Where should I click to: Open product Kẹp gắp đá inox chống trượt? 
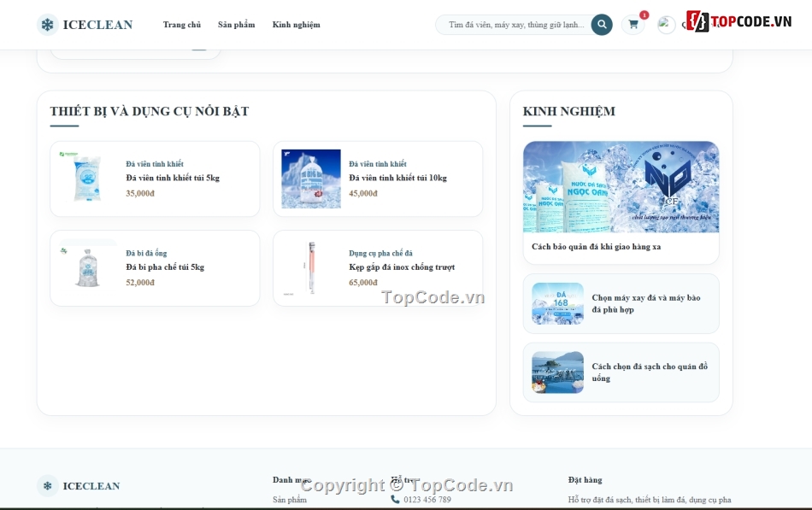(402, 267)
